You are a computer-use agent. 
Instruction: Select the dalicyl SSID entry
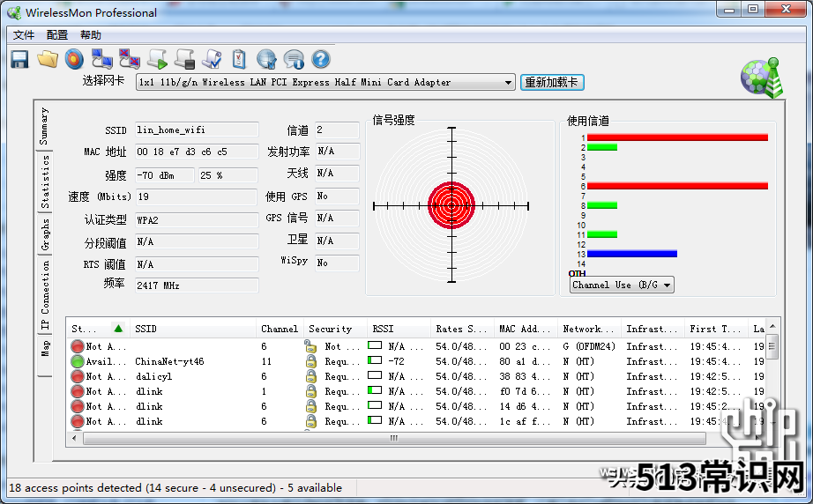point(153,376)
